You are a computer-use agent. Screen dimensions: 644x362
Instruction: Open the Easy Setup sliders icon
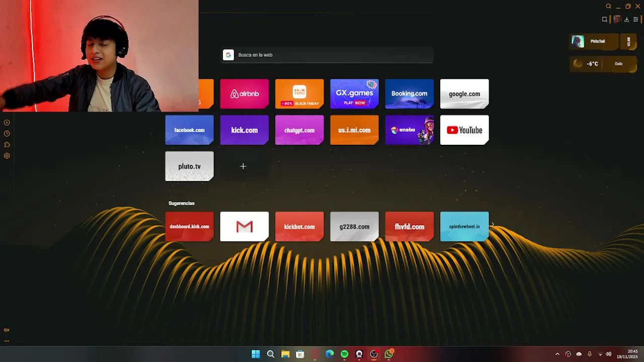pyautogui.click(x=636, y=19)
